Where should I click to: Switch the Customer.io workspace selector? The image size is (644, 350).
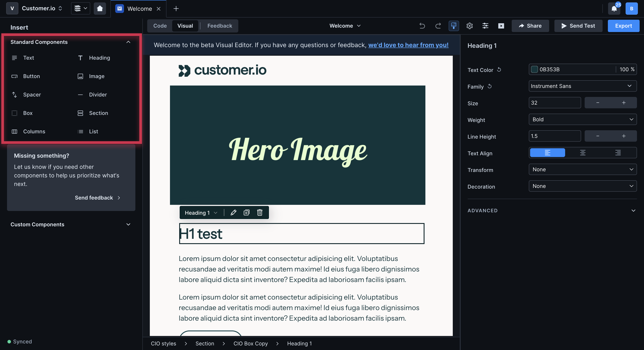pos(42,9)
